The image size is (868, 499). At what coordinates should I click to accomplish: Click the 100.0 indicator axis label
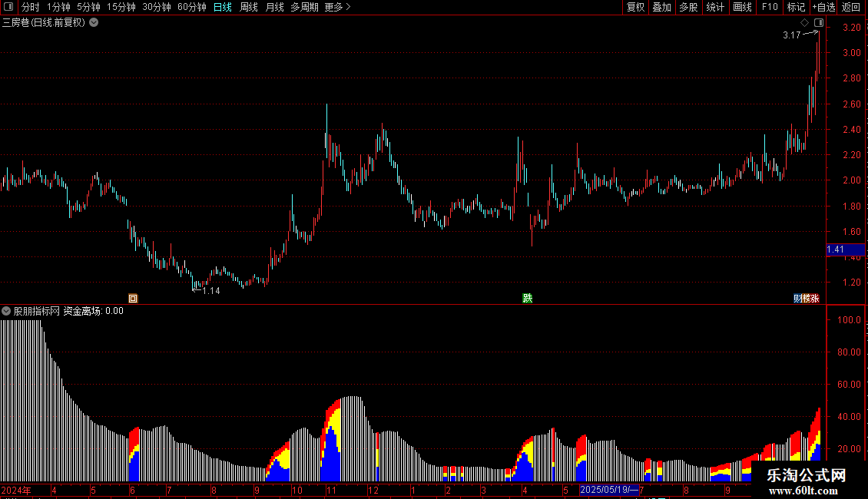[x=849, y=320]
